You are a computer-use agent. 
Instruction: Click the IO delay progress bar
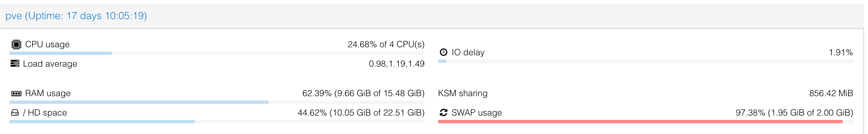click(x=645, y=61)
